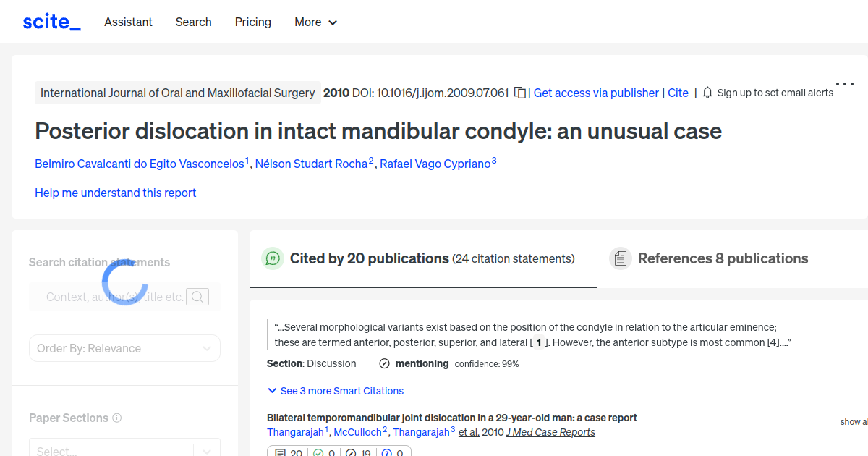Switch to the References 8 publications tab
The height and width of the screenshot is (456, 868).
(x=722, y=258)
